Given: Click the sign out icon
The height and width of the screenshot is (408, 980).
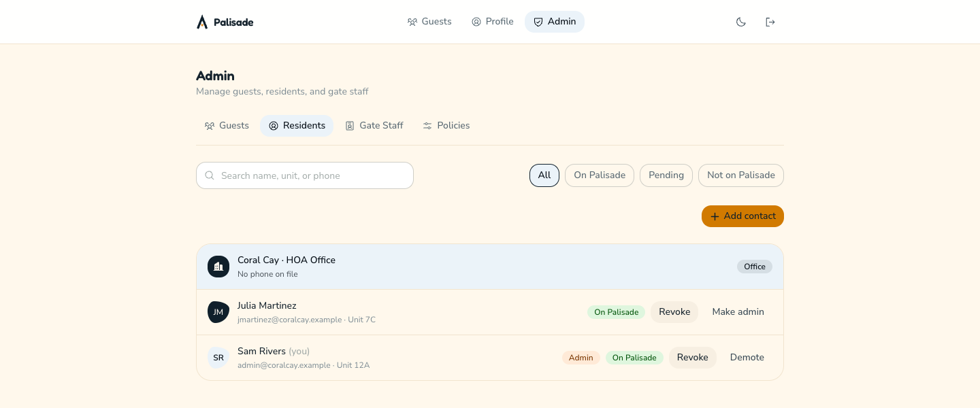Looking at the screenshot, I should click(x=770, y=22).
